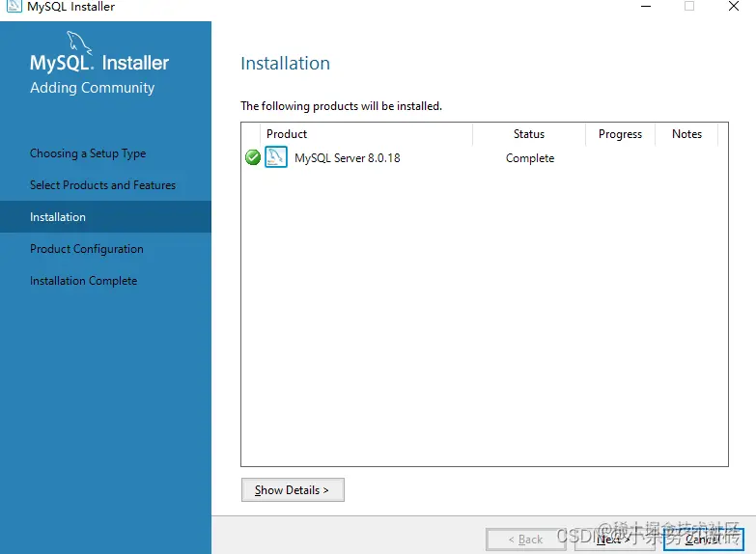Open the Choosing a Setup Type step

click(x=88, y=153)
